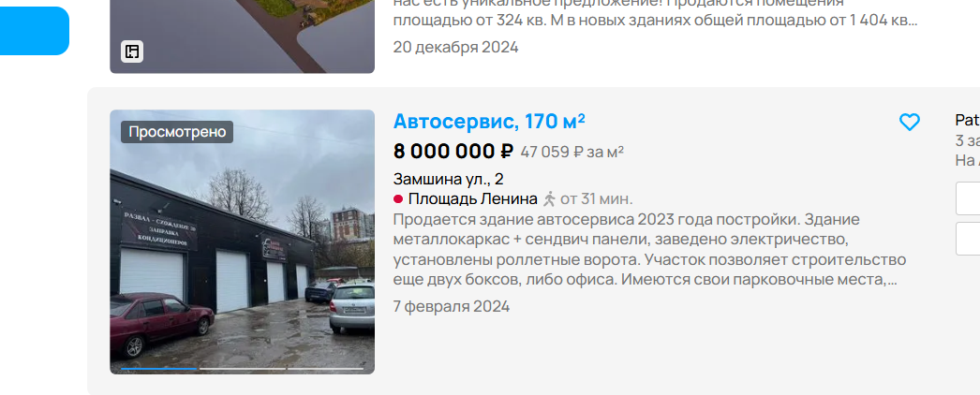Click the 8 000 000 ₽ price

point(453,152)
